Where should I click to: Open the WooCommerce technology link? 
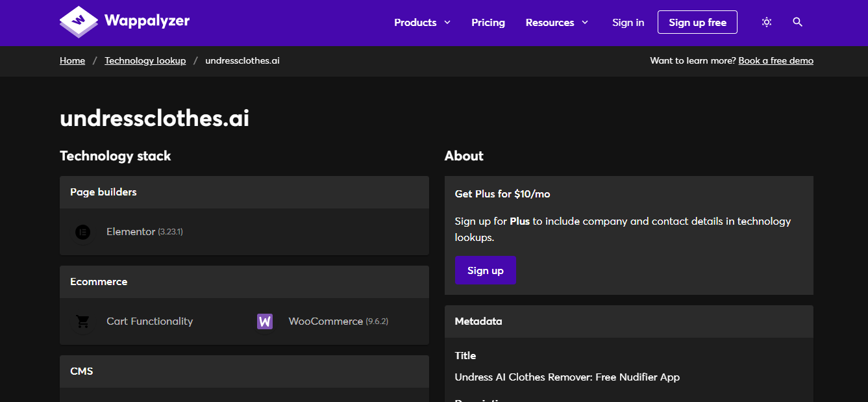pyautogui.click(x=325, y=321)
